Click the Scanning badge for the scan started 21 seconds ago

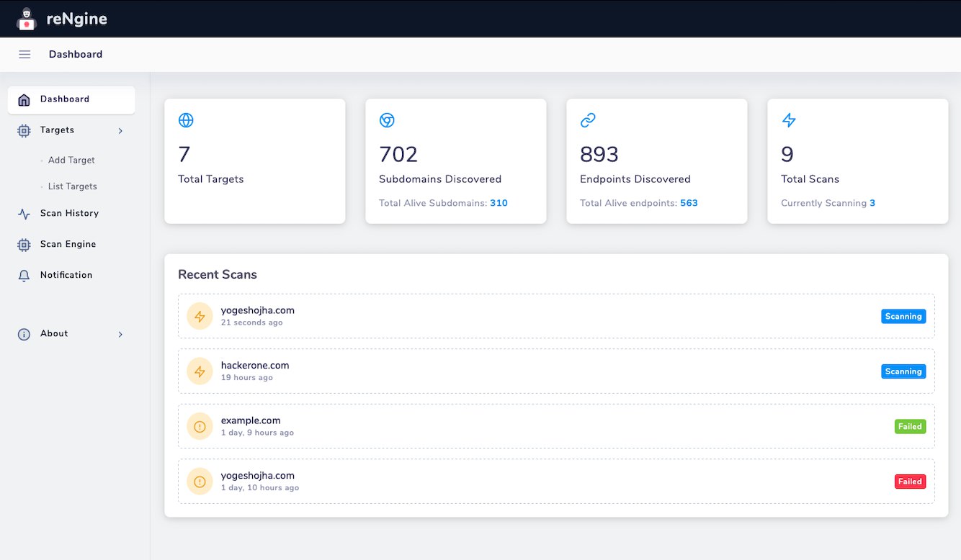pyautogui.click(x=903, y=316)
